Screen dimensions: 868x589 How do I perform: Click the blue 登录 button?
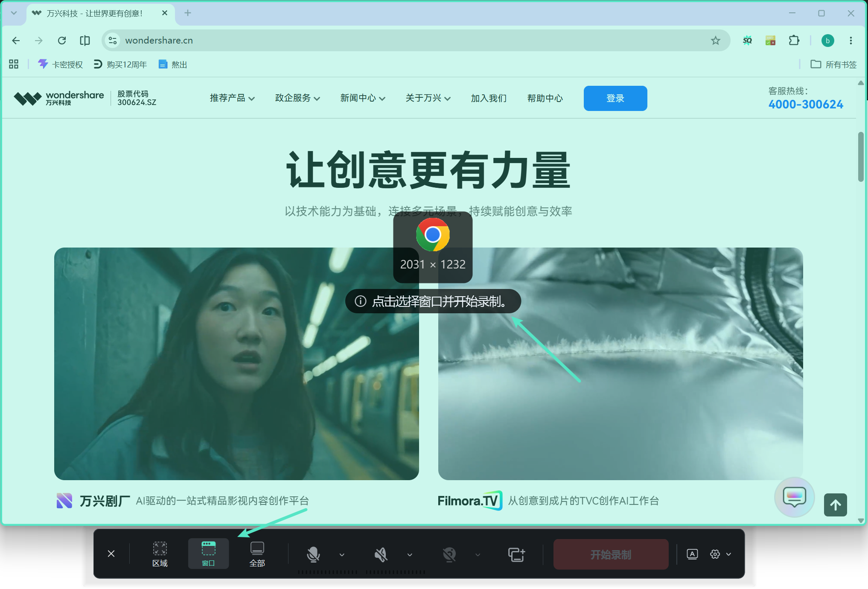[615, 98]
